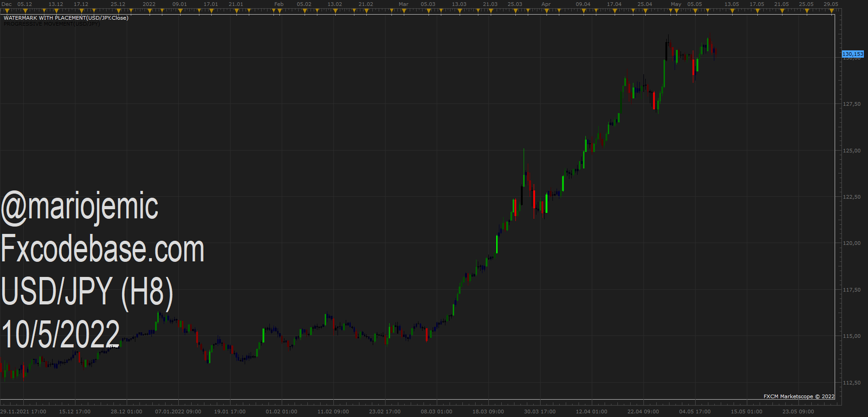
Task: Click the yellow marker below 09.04
Action: pyautogui.click(x=584, y=11)
